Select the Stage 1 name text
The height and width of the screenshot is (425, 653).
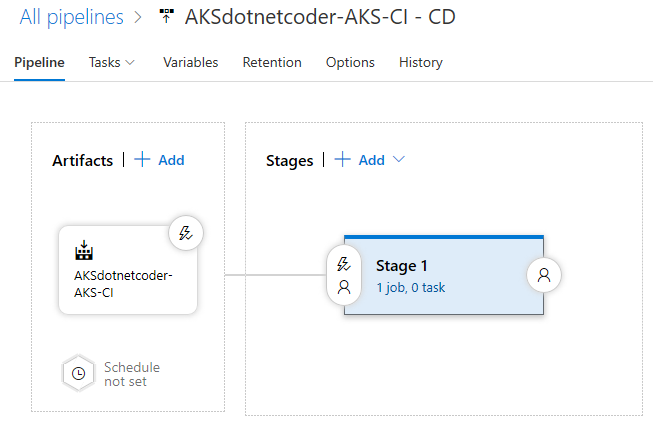[x=401, y=266]
